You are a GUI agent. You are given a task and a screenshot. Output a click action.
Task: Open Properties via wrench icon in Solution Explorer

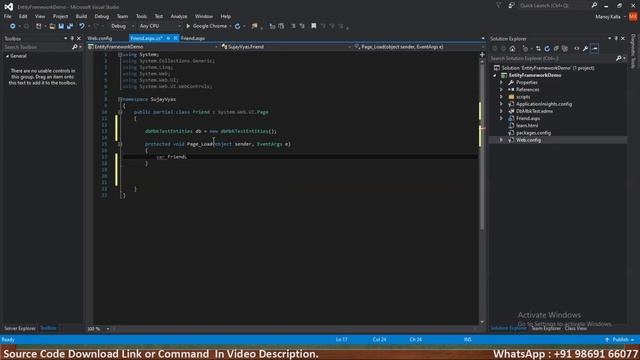click(585, 49)
